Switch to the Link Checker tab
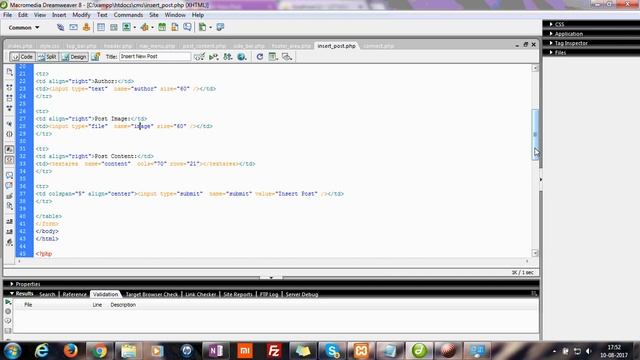Screen dimensions: 640x360 (x=200, y=294)
